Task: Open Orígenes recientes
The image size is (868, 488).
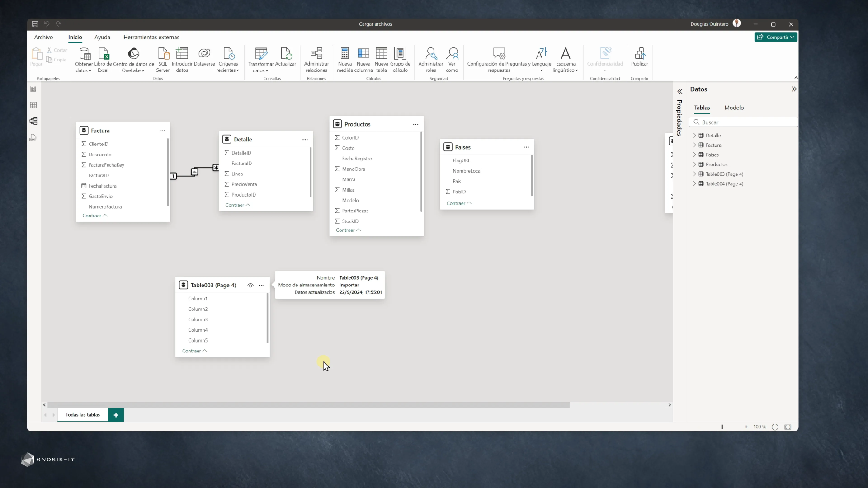Action: 228,60
